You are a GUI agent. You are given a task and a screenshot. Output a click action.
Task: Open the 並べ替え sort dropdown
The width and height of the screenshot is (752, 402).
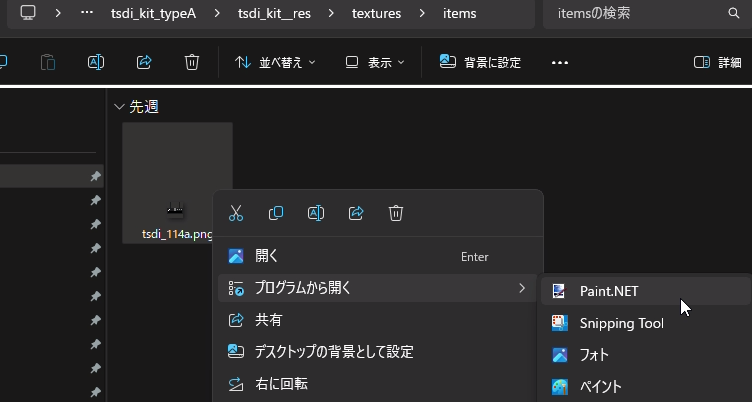pos(275,62)
